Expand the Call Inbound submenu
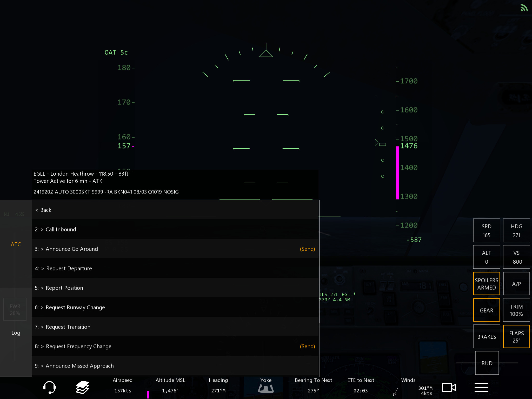The width and height of the screenshot is (532, 399). 61,229
